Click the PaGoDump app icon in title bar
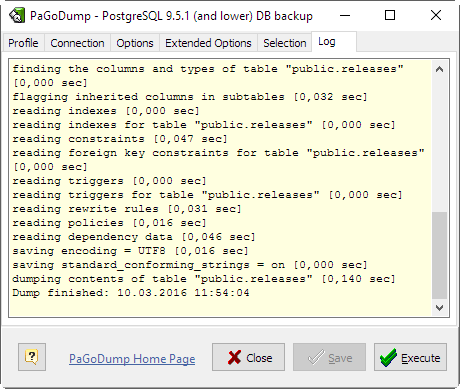The height and width of the screenshot is (389, 460). point(17,15)
